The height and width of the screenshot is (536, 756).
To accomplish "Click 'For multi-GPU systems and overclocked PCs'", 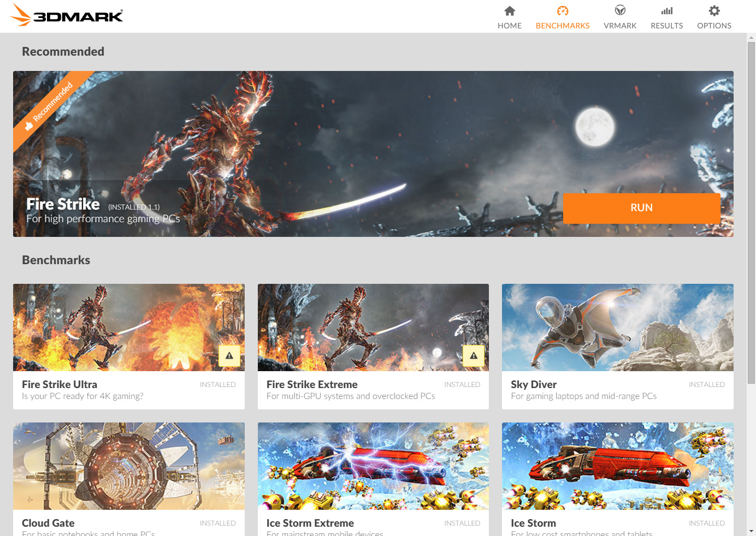I will (351, 396).
